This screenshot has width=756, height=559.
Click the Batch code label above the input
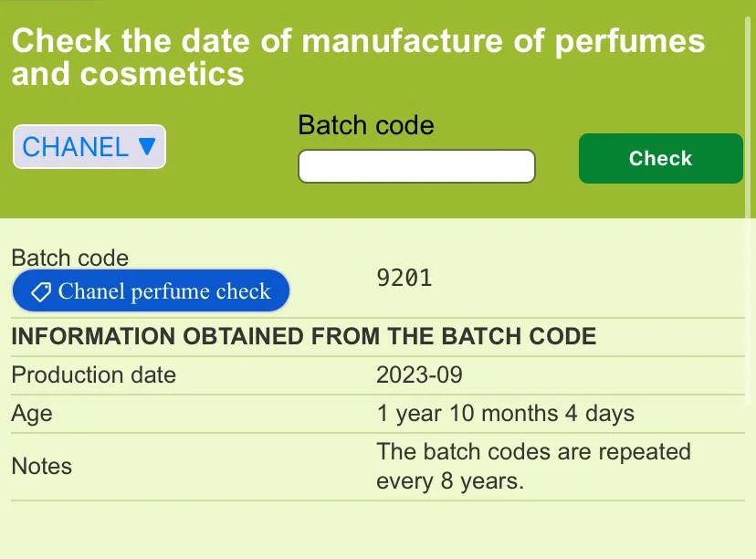[x=365, y=125]
